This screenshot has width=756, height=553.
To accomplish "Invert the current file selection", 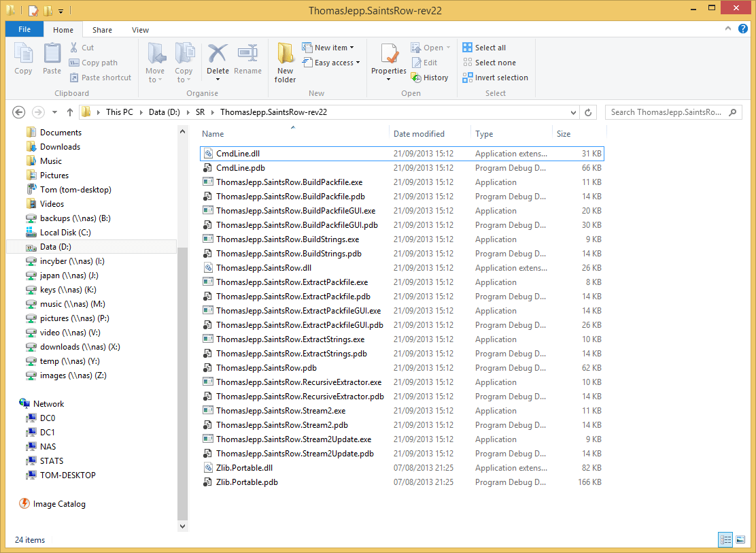I will [x=495, y=77].
